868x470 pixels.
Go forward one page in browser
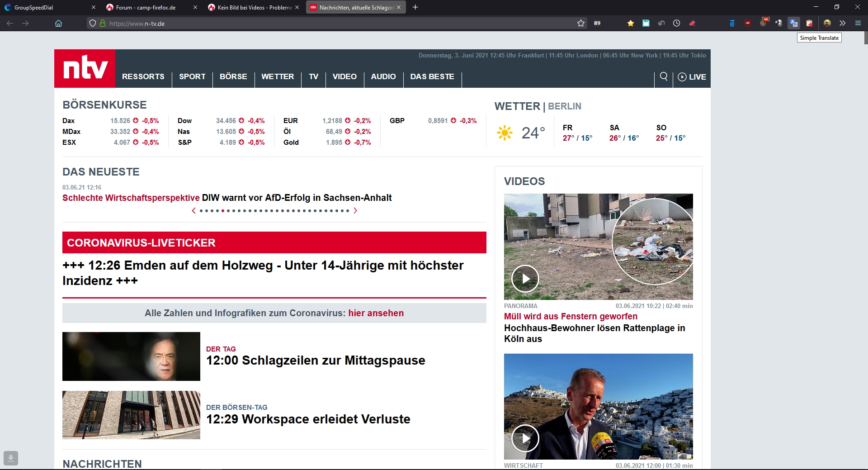coord(25,23)
